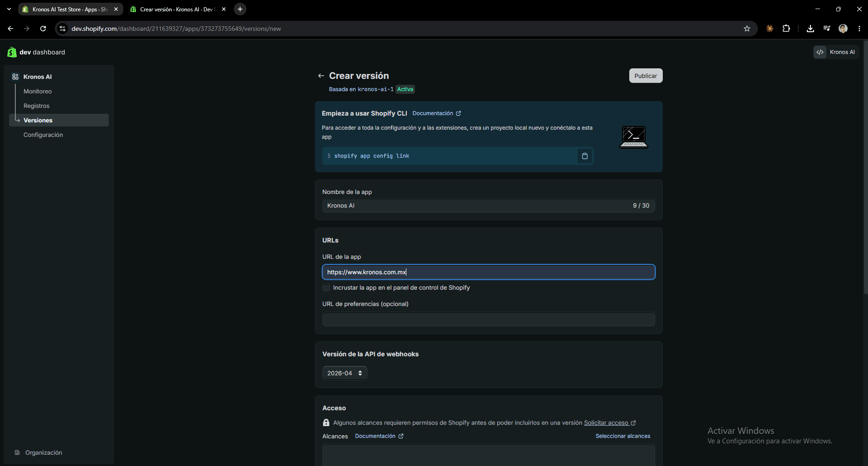The image size is (868, 466).
Task: Open a new browser tab
Action: pyautogui.click(x=240, y=9)
